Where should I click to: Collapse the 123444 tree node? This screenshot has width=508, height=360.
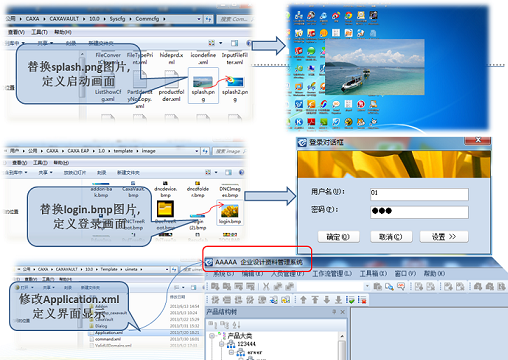[221, 344]
